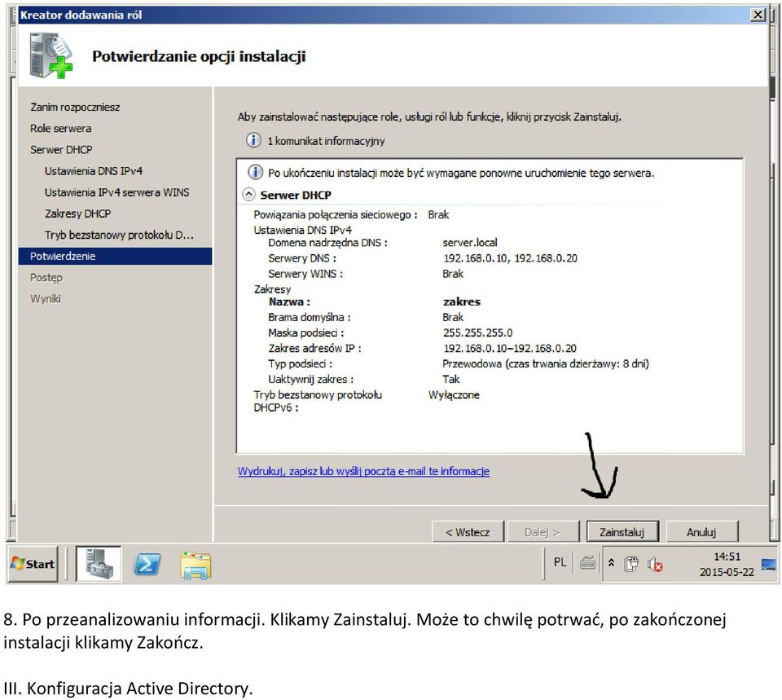Open the Explorer folder icon on the taskbar
Viewport: 782px width, 700px height.
point(196,566)
